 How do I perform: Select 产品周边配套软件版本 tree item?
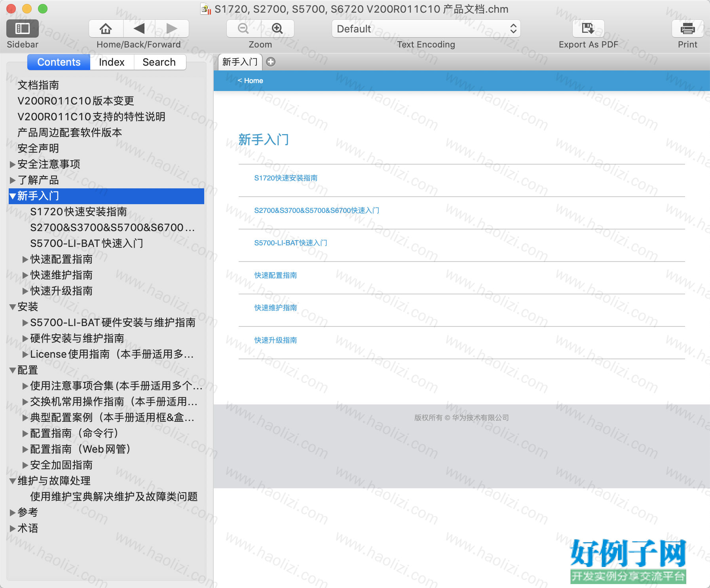(70, 133)
